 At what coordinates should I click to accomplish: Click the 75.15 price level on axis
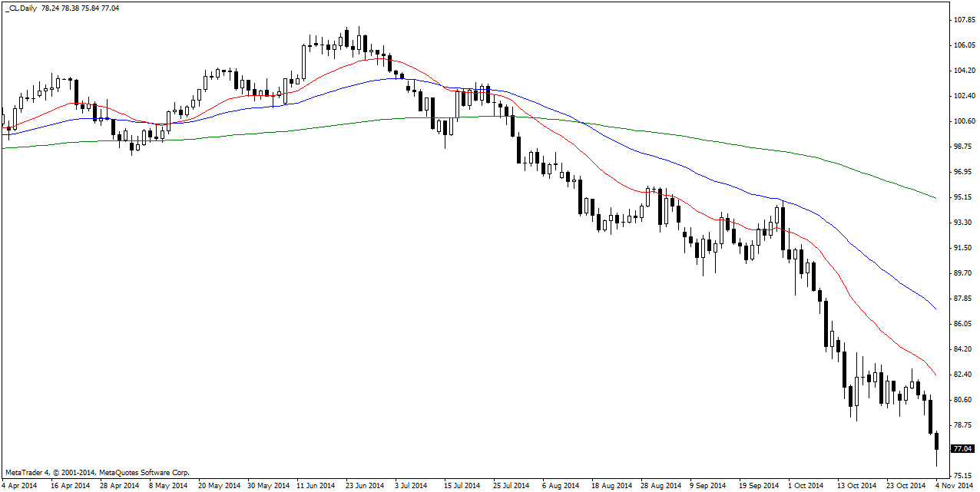tap(962, 475)
